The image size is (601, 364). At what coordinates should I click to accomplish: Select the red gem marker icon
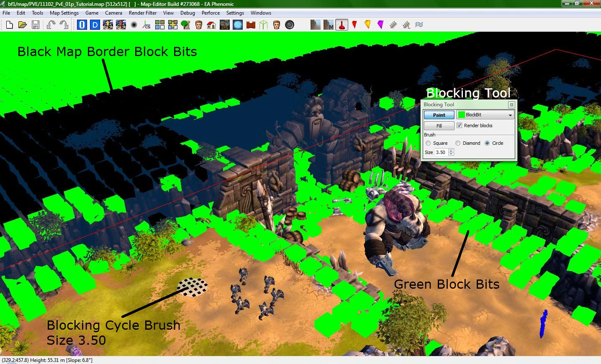point(354,25)
